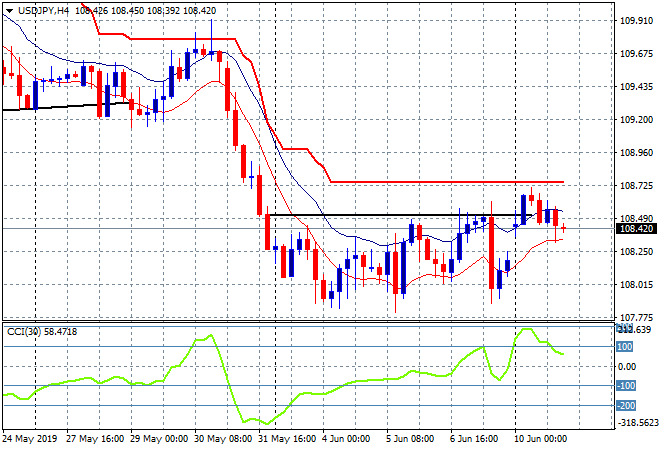Click the 109.435 price axis label
This screenshot has height=450, width=660.
(636, 87)
